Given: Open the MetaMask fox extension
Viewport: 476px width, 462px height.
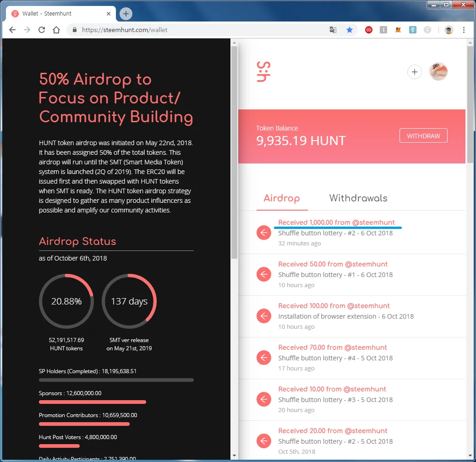Looking at the screenshot, I should click(398, 30).
